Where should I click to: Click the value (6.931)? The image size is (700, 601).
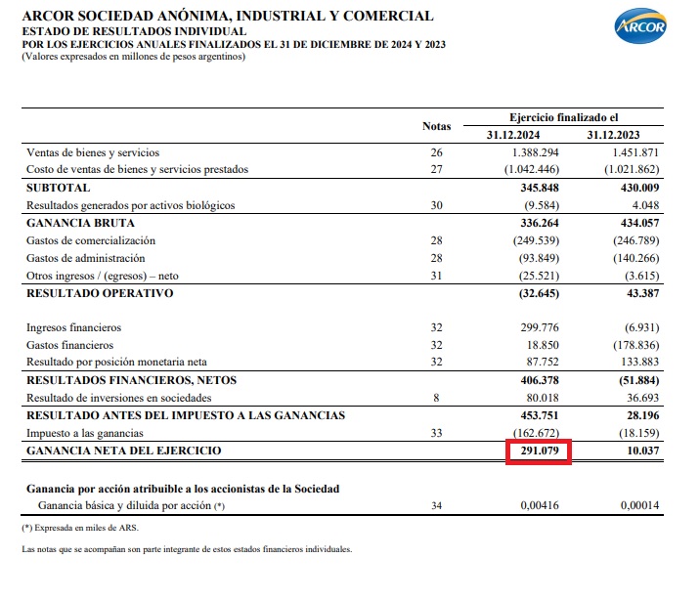tap(641, 328)
